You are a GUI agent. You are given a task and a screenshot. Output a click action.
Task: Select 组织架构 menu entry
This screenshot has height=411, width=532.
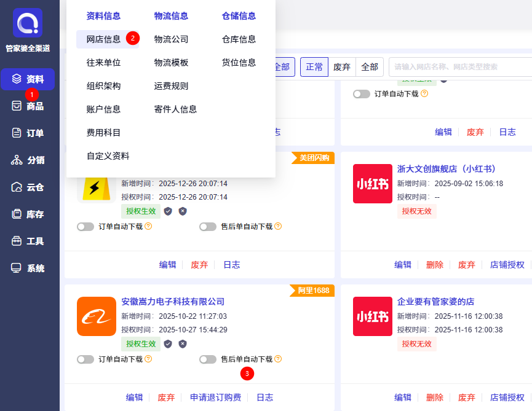(x=103, y=86)
